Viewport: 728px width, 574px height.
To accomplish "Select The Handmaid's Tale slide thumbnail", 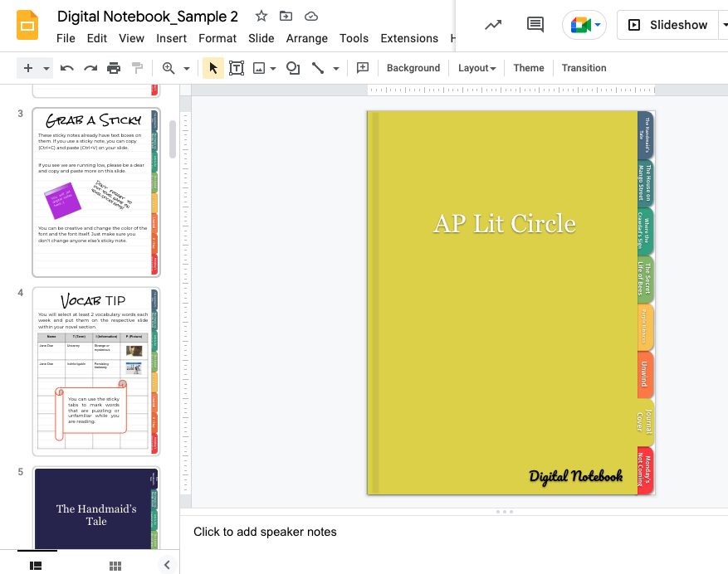I will point(96,508).
